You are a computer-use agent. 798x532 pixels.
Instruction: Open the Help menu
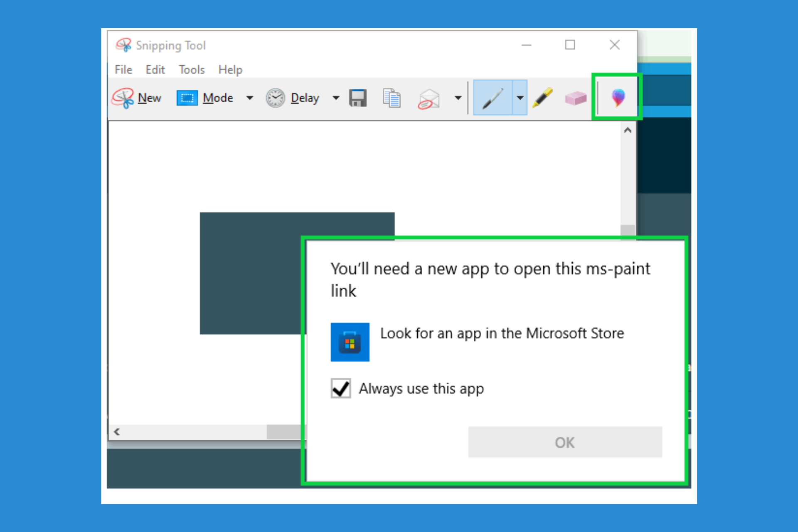coord(230,69)
